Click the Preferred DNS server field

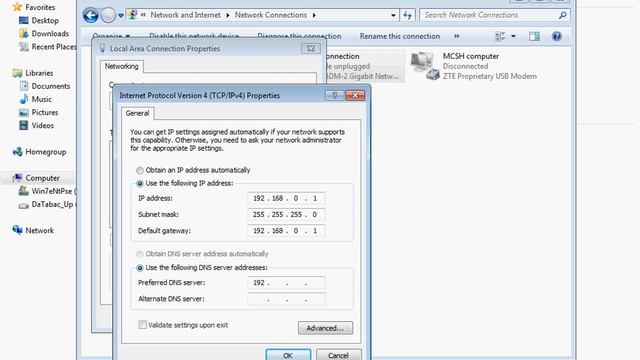286,282
